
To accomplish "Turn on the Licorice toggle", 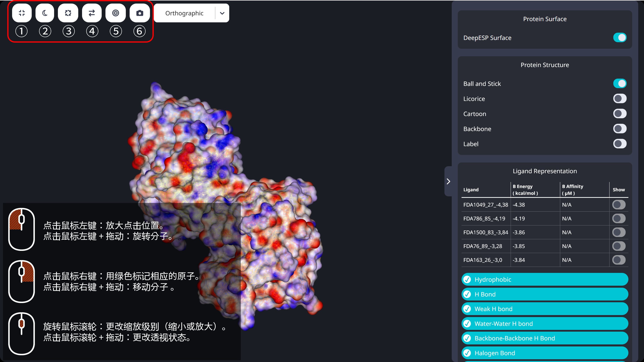I will pos(620,99).
